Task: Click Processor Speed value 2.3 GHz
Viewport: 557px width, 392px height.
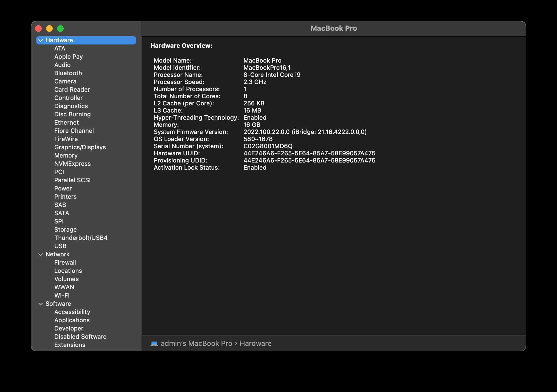Action: 255,82
